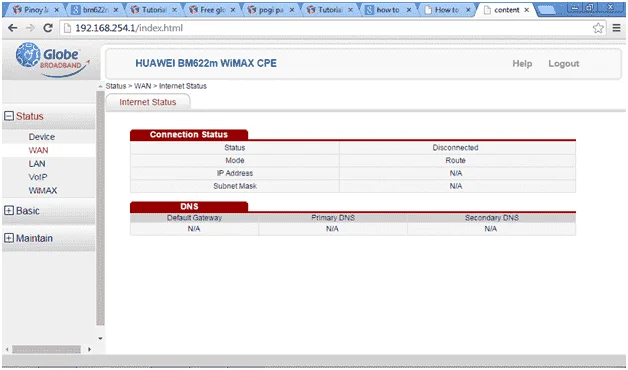This screenshot has width=628, height=370.
Task: Open the Device status page
Action: (42, 137)
